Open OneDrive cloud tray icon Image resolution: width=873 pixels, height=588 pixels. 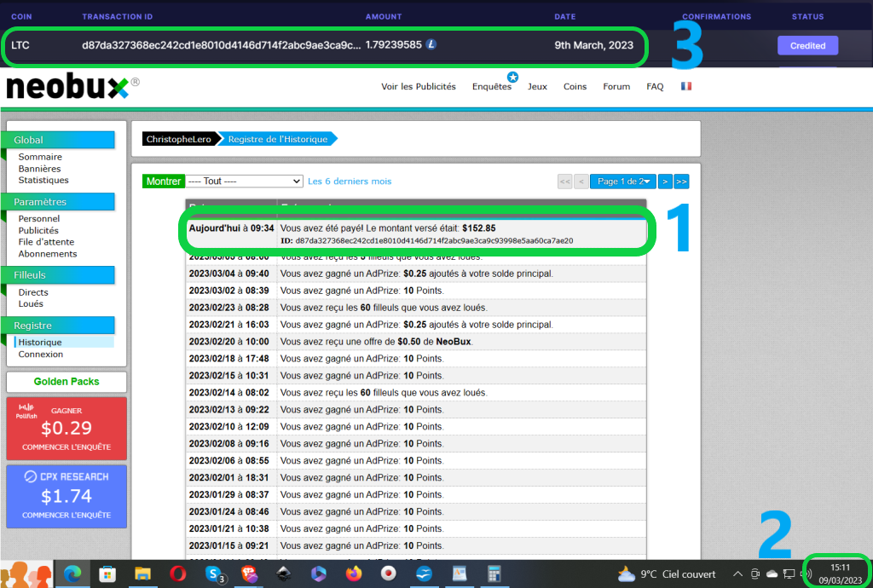pyautogui.click(x=772, y=574)
